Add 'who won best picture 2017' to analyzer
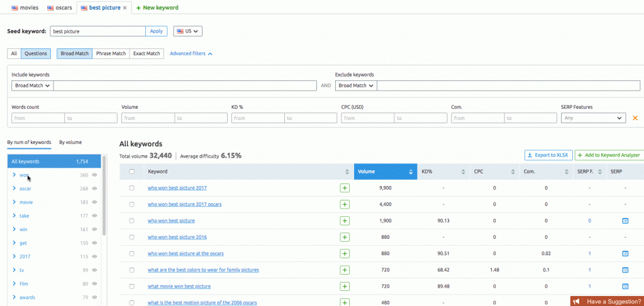The image size is (644, 306). [x=345, y=188]
